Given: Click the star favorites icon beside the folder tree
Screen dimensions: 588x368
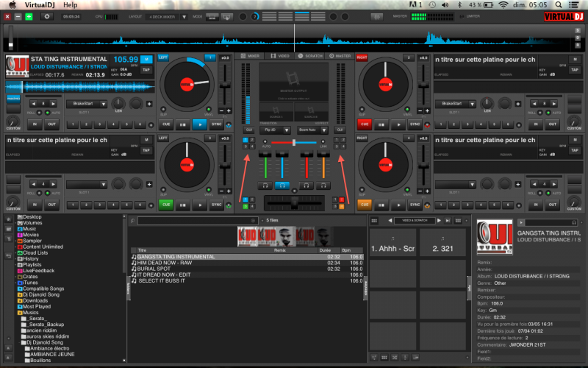Looking at the screenshot, I should 9,219.
